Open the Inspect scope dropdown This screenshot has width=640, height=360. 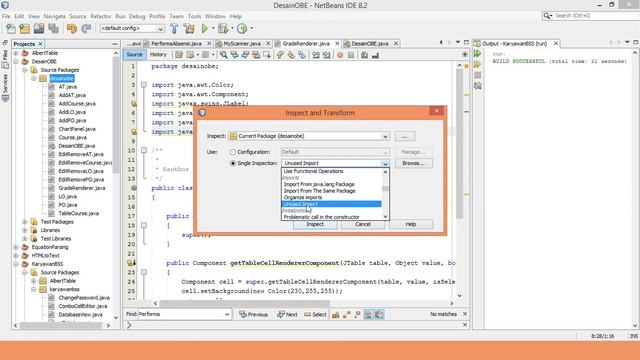(x=385, y=136)
